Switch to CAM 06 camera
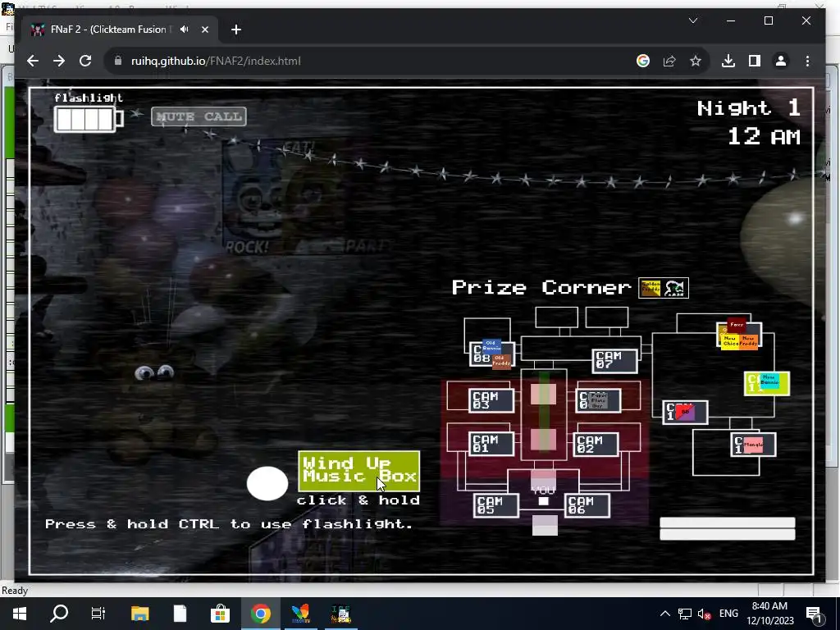Viewport: 840px width, 630px height. pos(587,505)
